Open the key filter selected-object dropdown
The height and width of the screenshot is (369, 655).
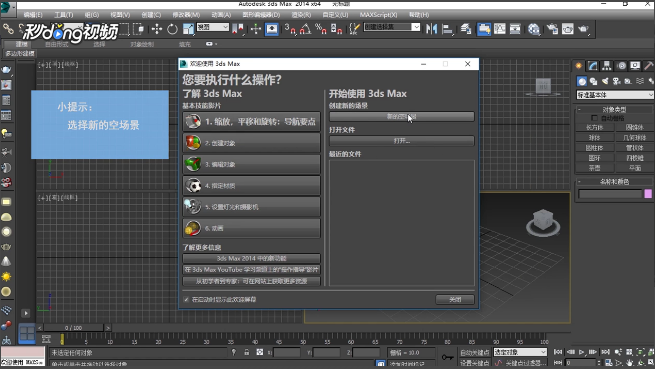coord(520,352)
